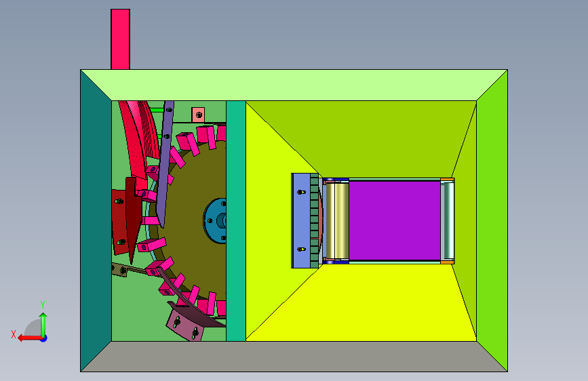Select the purple conveyor belt surface
588x381 pixels.
(395, 220)
